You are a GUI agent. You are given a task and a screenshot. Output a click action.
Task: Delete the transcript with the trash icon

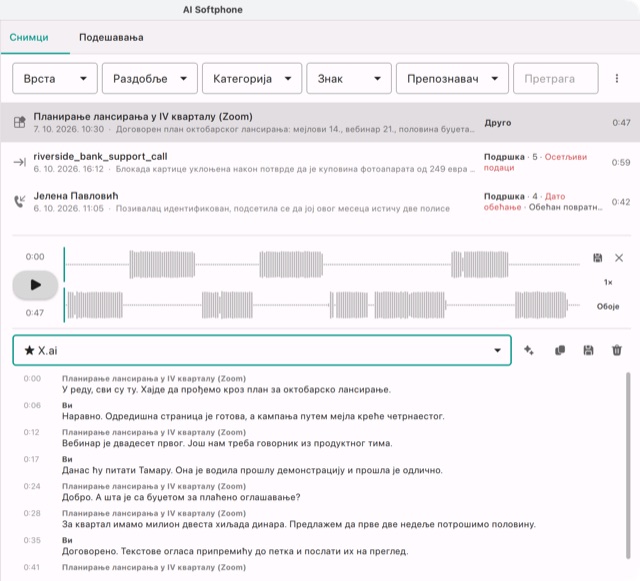pyautogui.click(x=617, y=350)
